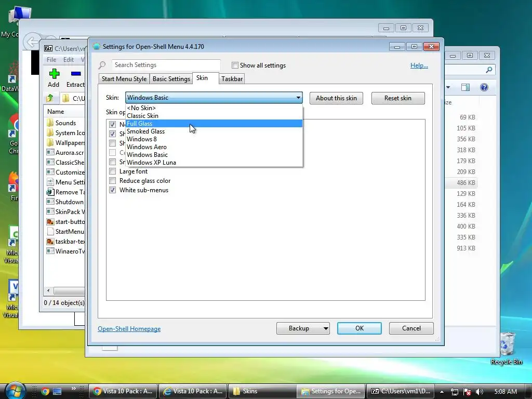Select the taskbar-texture image file in 7-Zip

[66, 241]
